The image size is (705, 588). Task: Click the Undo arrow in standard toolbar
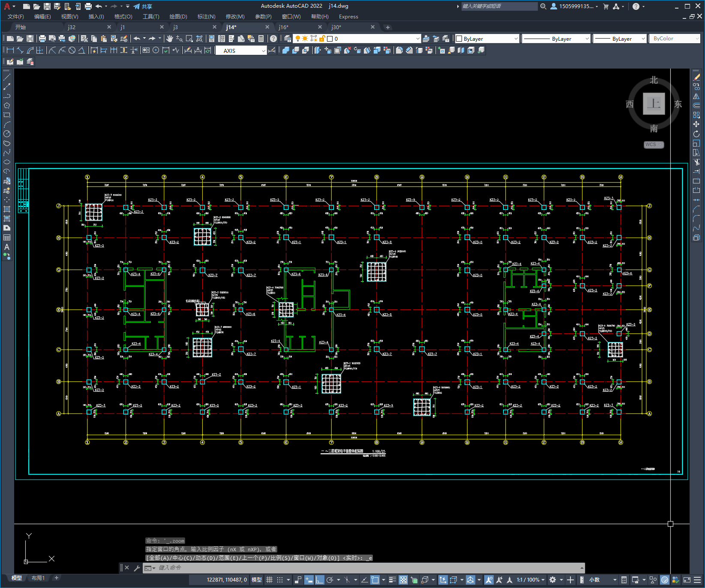(x=137, y=39)
